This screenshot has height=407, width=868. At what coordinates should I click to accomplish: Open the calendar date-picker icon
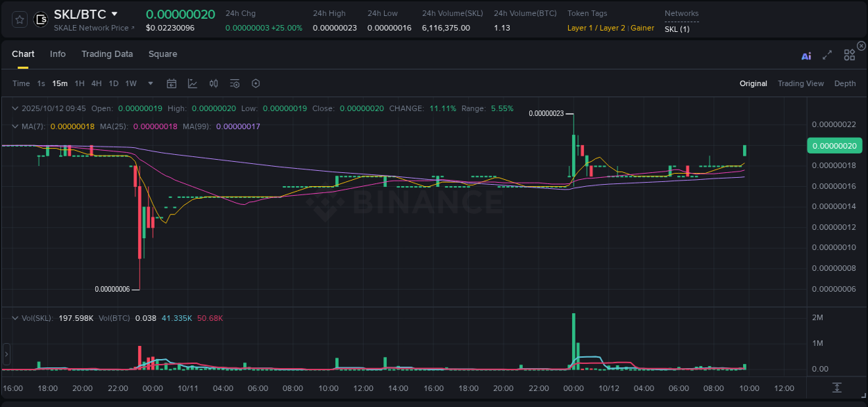pyautogui.click(x=172, y=83)
